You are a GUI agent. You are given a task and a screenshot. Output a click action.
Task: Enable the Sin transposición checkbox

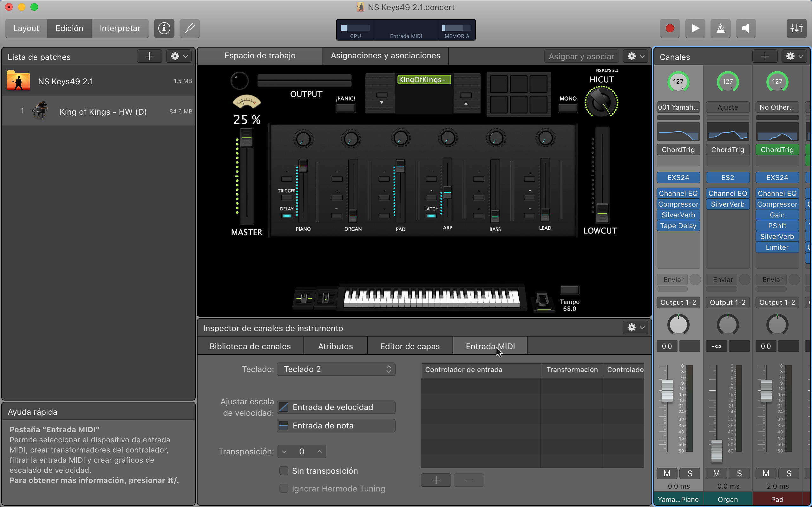[284, 471]
